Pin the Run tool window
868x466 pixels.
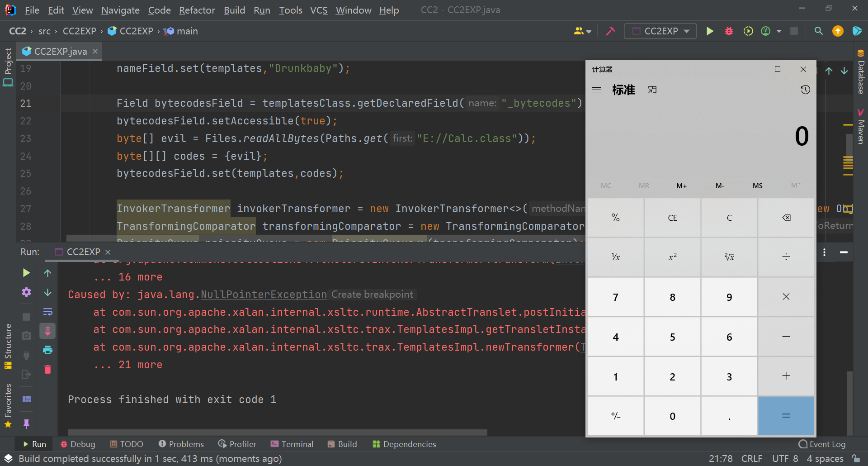click(x=27, y=424)
